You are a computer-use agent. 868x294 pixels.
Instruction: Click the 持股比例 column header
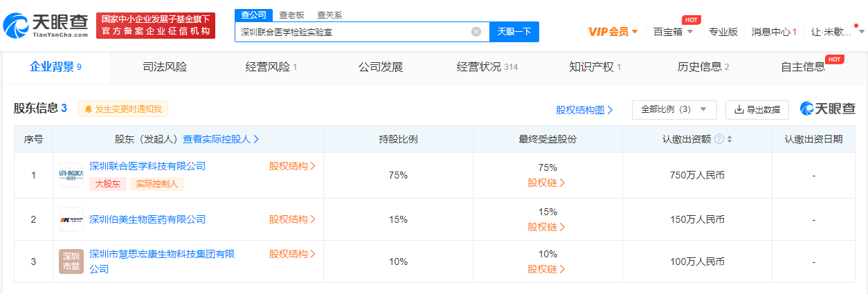coord(398,139)
